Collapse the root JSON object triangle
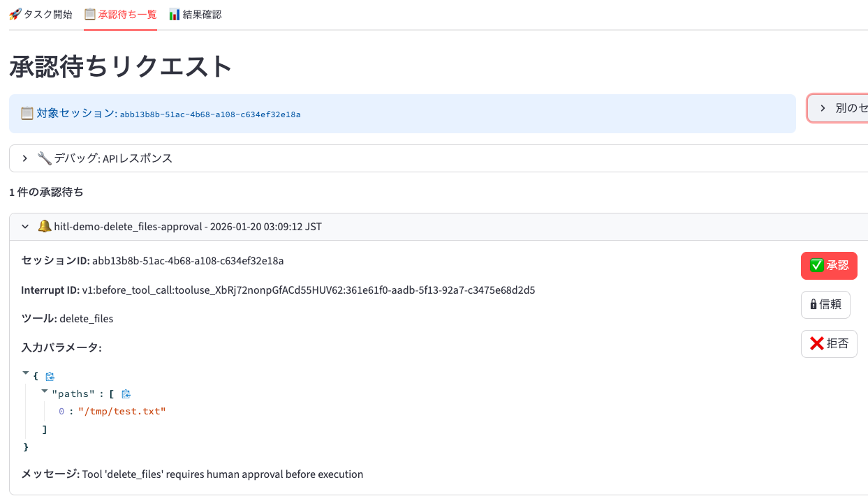Image resolution: width=868 pixels, height=503 pixels. [x=26, y=373]
